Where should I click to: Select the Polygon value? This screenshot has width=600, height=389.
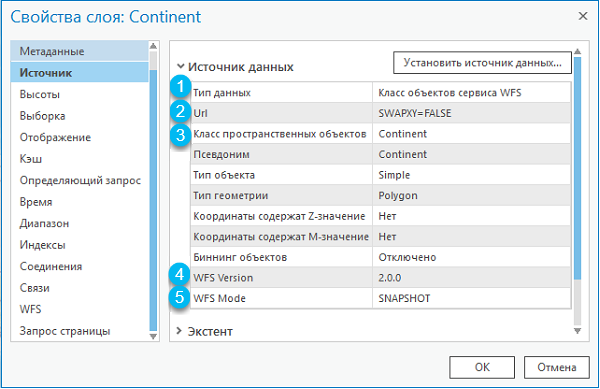398,196
